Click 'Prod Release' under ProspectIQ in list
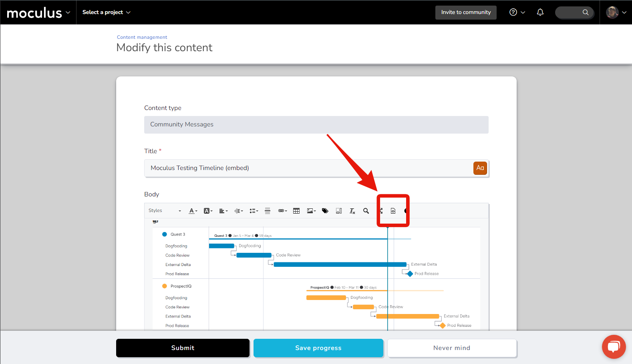The width and height of the screenshot is (632, 364). (177, 326)
